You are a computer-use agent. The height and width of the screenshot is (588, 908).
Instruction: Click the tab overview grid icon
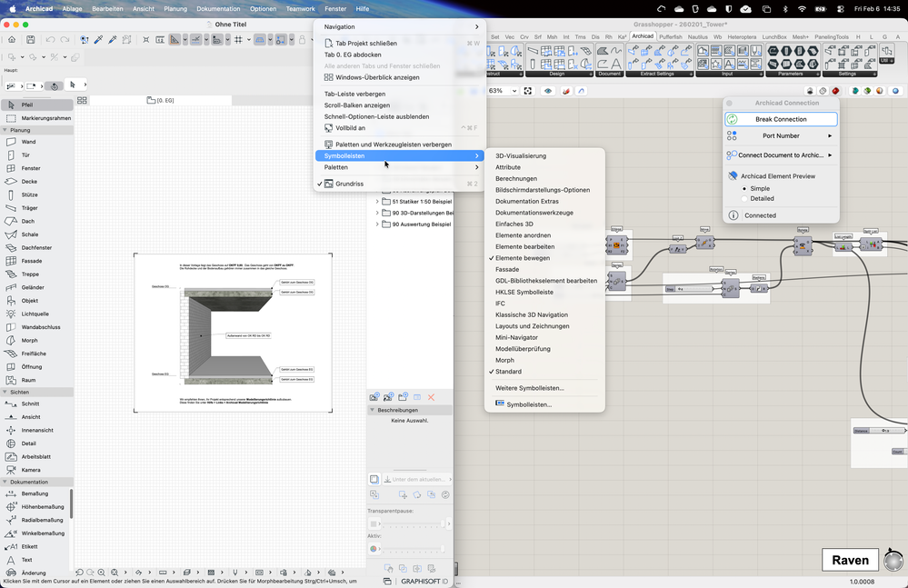point(82,101)
